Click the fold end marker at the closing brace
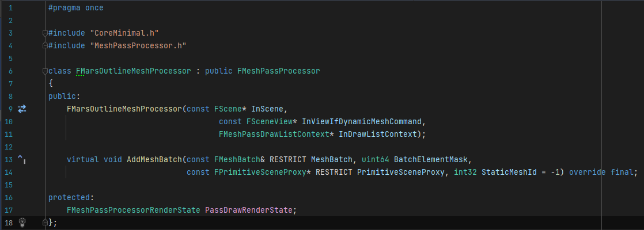Screen dimensions: 644x230 click(x=45, y=222)
